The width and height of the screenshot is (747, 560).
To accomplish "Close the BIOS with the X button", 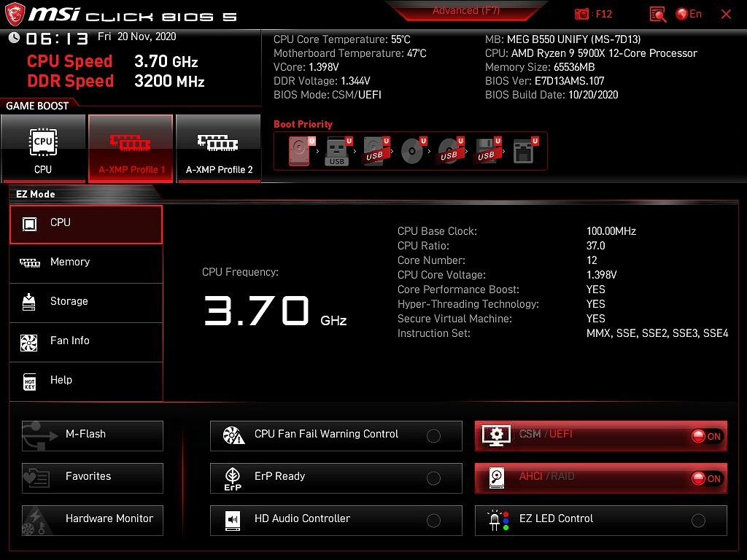I will pos(726,15).
